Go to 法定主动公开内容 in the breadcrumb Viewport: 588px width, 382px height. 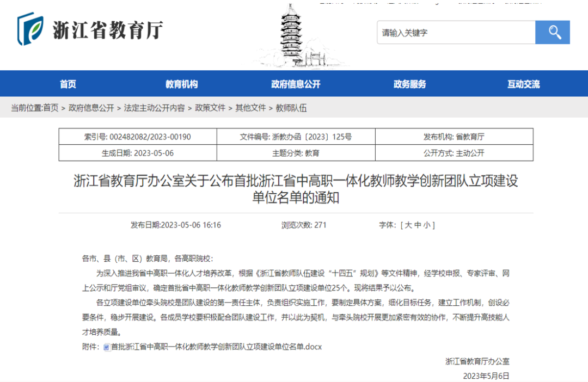click(x=154, y=108)
